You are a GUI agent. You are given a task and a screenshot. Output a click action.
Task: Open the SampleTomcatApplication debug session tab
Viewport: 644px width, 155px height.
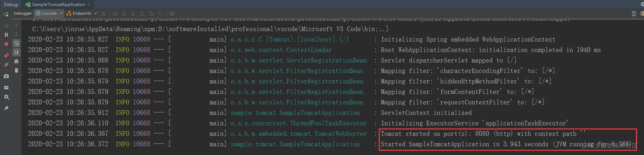[58, 5]
